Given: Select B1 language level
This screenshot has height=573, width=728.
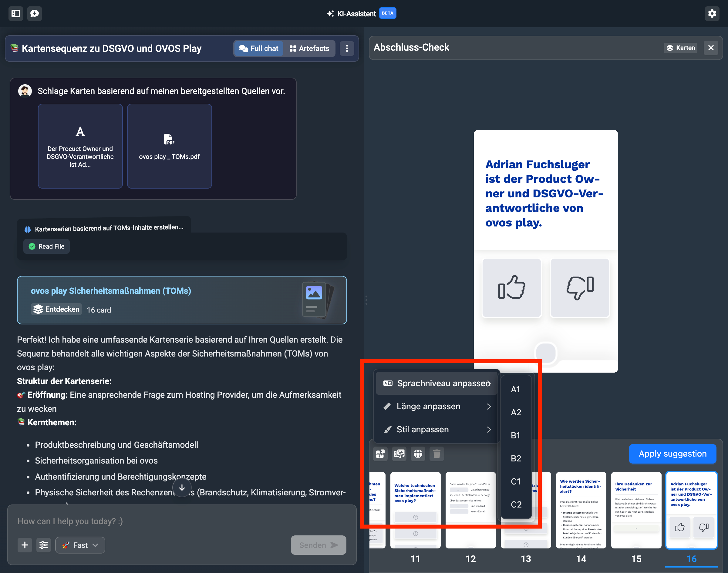Looking at the screenshot, I should click(x=515, y=435).
